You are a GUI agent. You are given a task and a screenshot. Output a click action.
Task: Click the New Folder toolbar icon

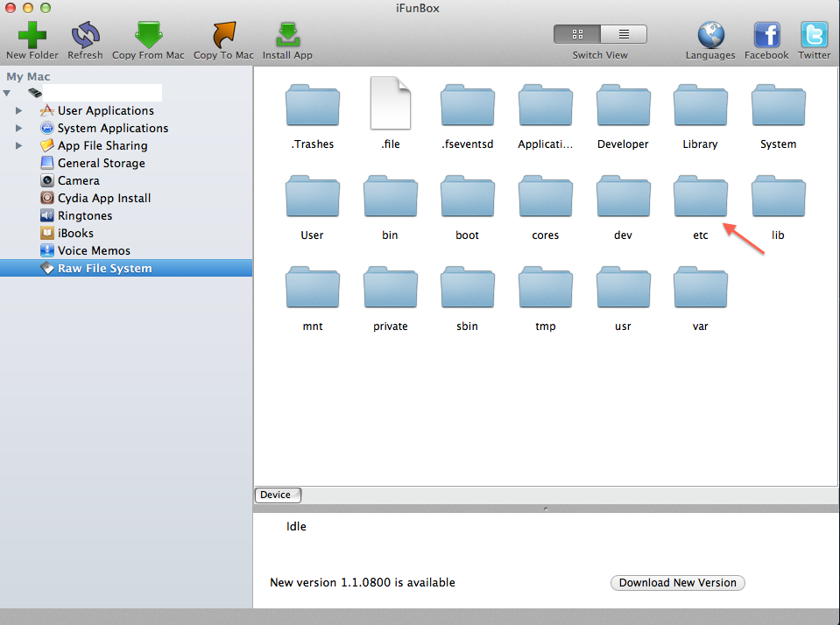32,35
